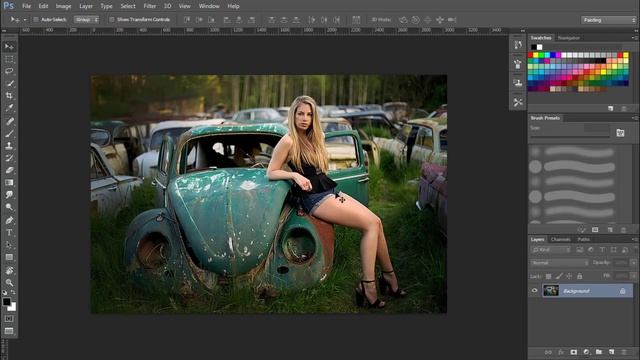Open the Painting workspace dropdown
The height and width of the screenshot is (360, 640).
pyautogui.click(x=608, y=20)
